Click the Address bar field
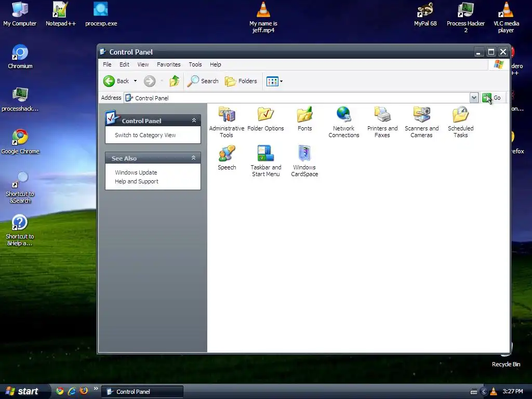 (x=297, y=98)
